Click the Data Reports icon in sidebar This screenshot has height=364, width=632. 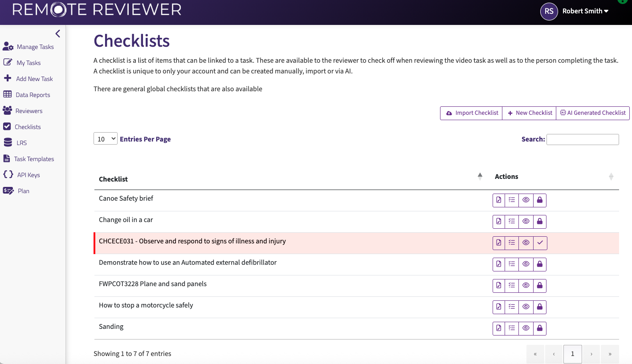[8, 94]
